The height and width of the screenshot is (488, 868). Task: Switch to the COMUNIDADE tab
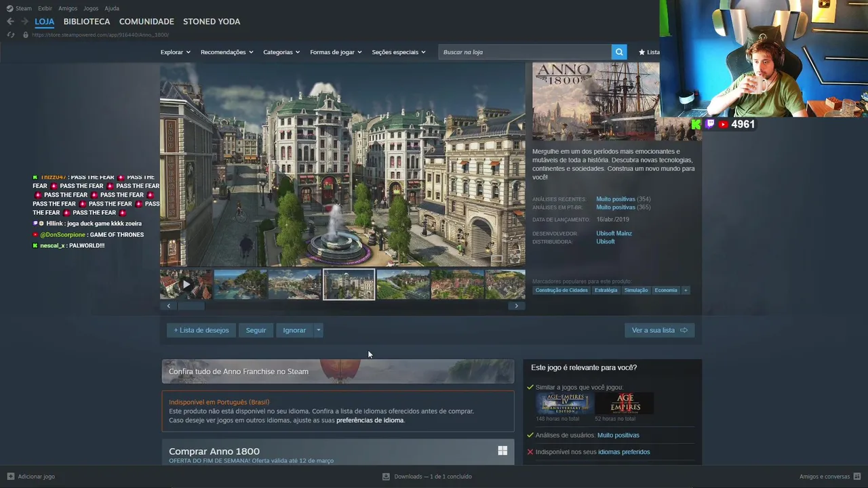coord(146,22)
